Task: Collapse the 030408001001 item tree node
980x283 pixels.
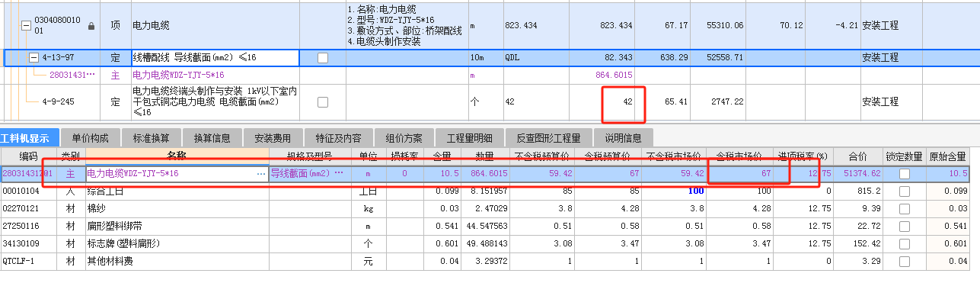Action: [x=27, y=25]
